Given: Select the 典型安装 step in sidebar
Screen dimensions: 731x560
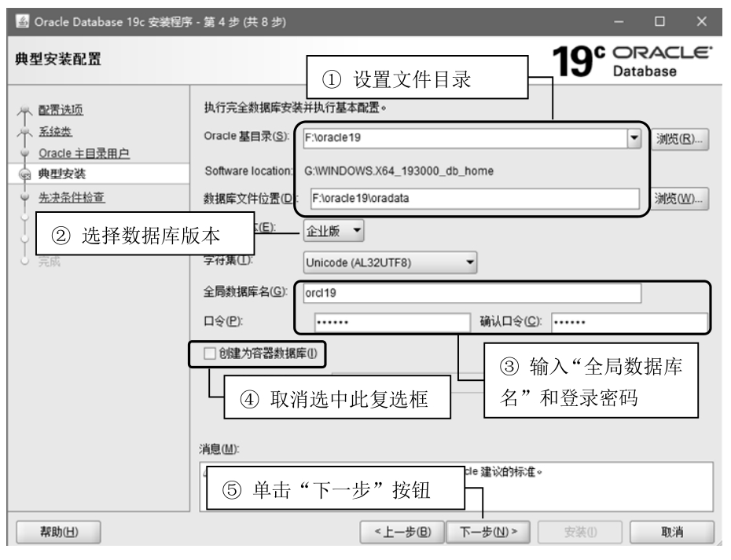Looking at the screenshot, I should pos(62,174).
